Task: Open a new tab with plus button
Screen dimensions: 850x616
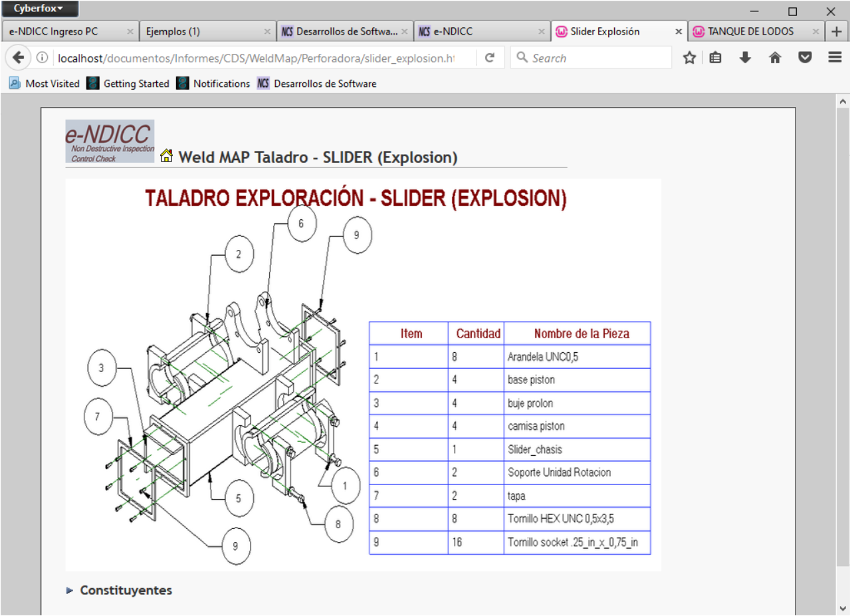Action: point(837,31)
